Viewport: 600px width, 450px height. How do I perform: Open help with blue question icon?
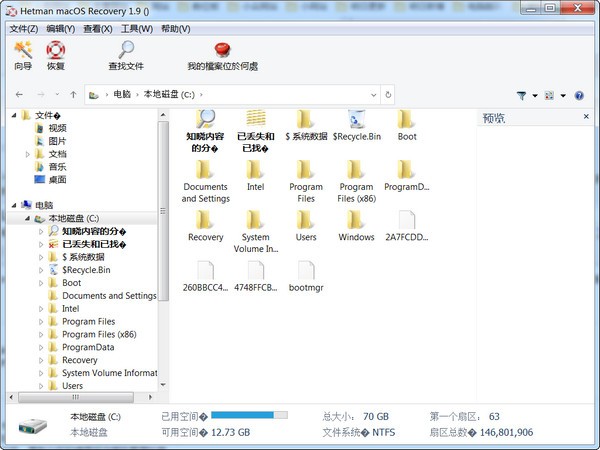[x=579, y=95]
